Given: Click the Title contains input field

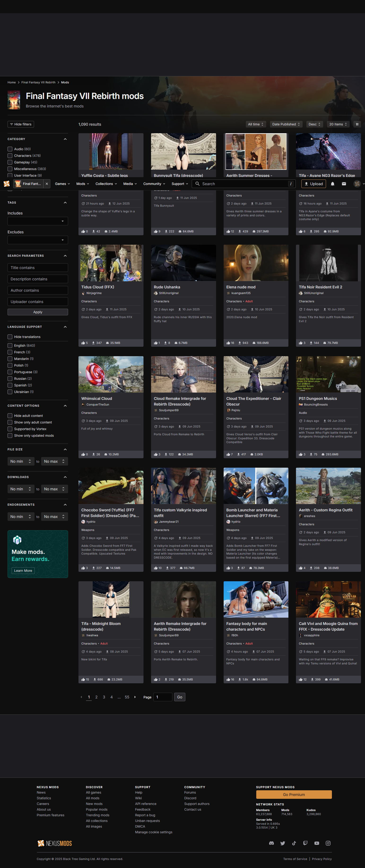Looking at the screenshot, I should pos(38,268).
